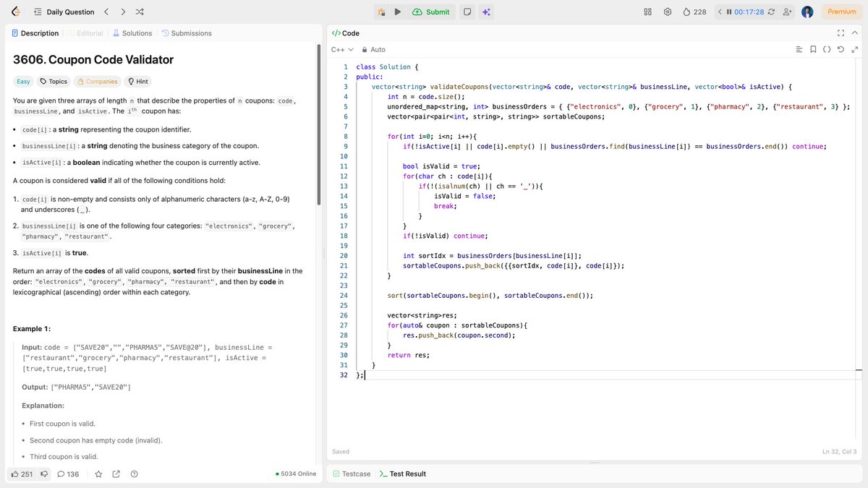Viewport: 868px width, 488px height.
Task: Open the Test Result tab
Action: pyautogui.click(x=407, y=474)
